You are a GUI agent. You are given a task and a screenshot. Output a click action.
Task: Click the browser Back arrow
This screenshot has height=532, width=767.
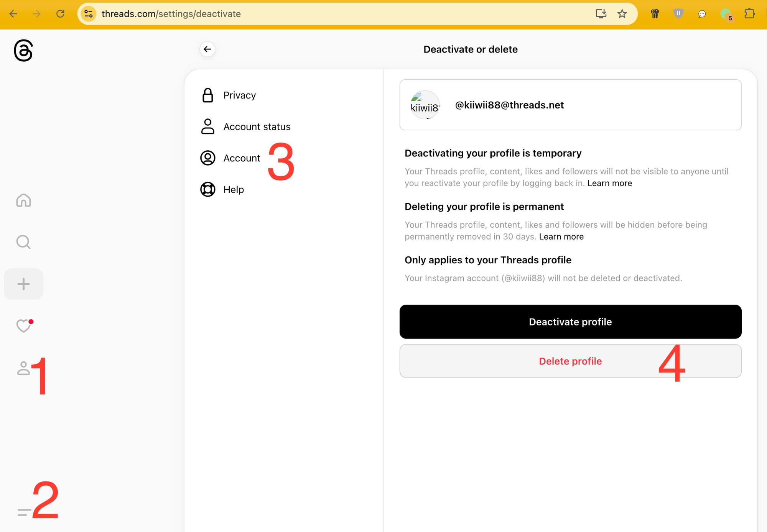coord(13,14)
